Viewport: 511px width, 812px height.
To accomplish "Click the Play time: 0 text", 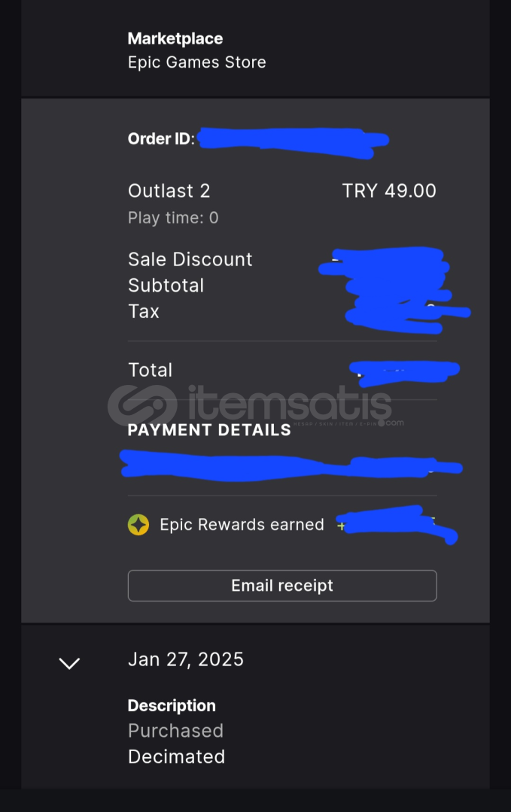I will coord(173,217).
